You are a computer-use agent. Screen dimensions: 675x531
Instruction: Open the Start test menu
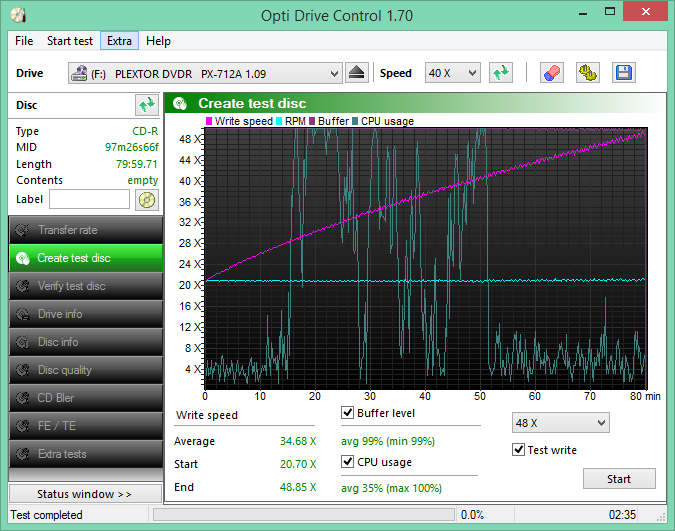(70, 41)
